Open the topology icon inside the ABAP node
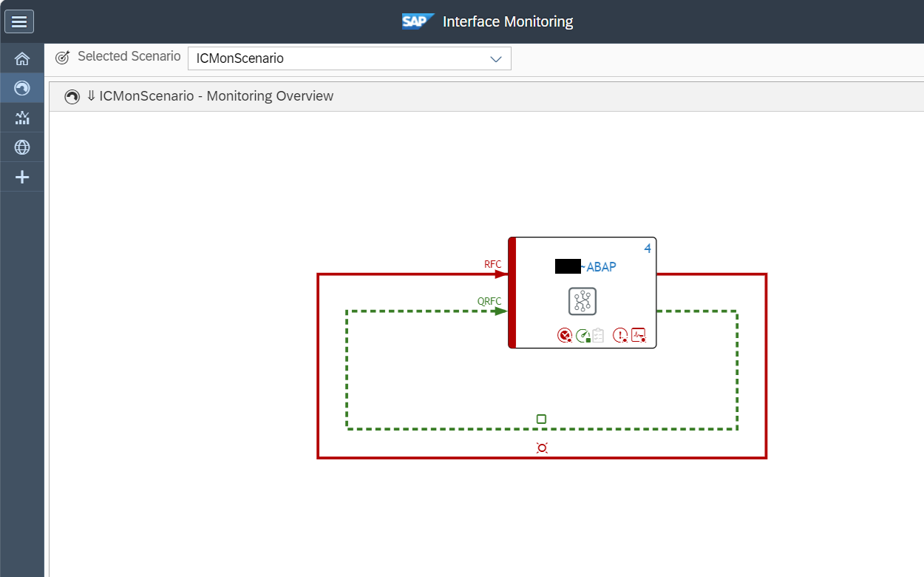The height and width of the screenshot is (577, 924). tap(582, 301)
